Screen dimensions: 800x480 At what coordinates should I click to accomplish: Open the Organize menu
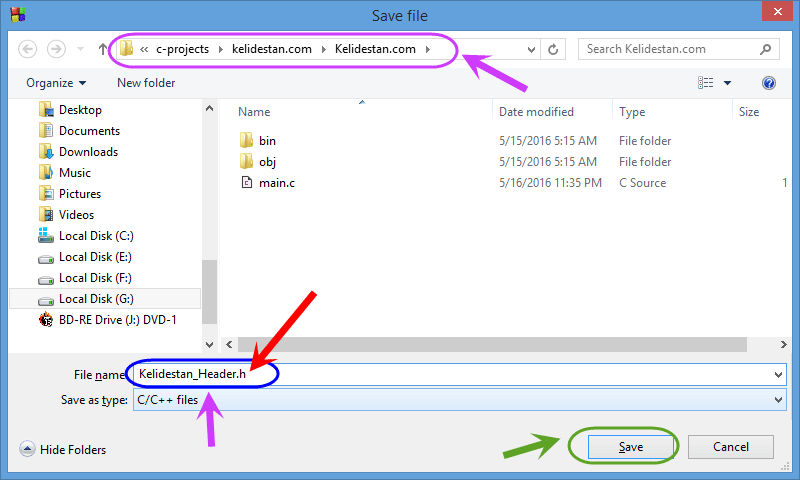(x=56, y=83)
